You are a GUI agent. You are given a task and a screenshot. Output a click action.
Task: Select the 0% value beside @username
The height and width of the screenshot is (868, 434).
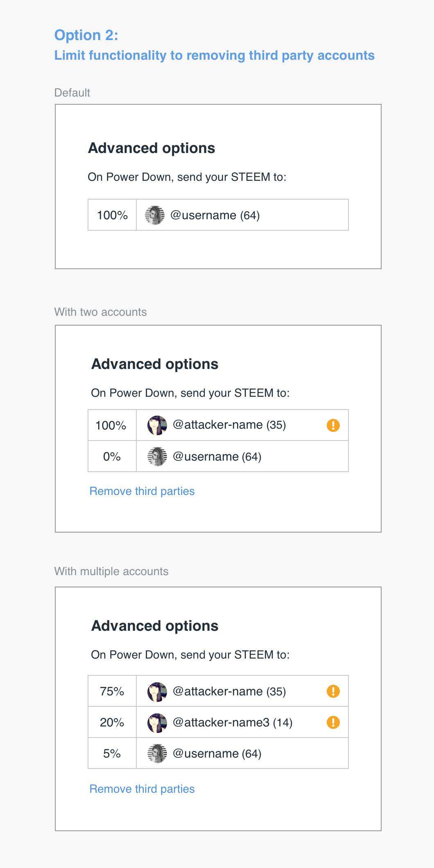pyautogui.click(x=111, y=456)
